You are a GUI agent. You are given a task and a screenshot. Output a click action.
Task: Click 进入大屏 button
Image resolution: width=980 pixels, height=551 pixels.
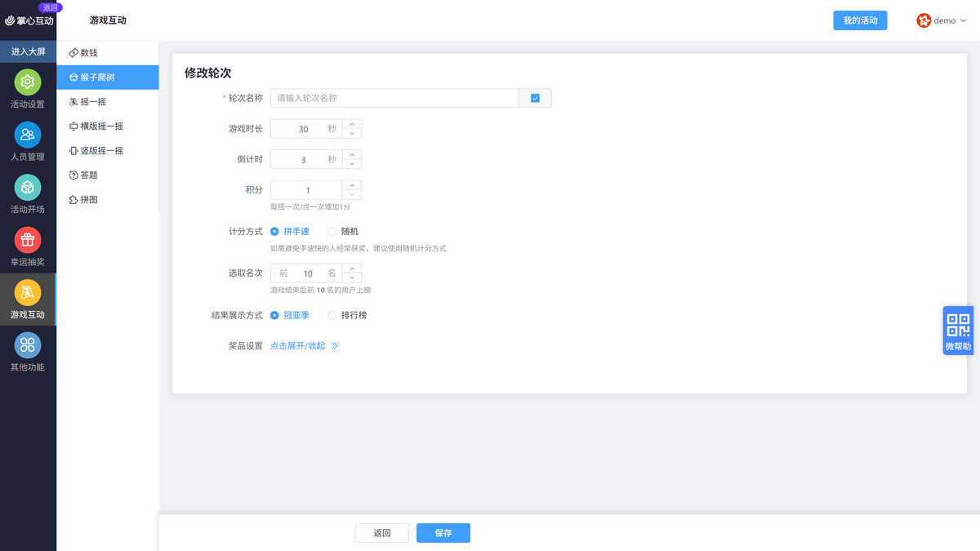pyautogui.click(x=28, y=51)
